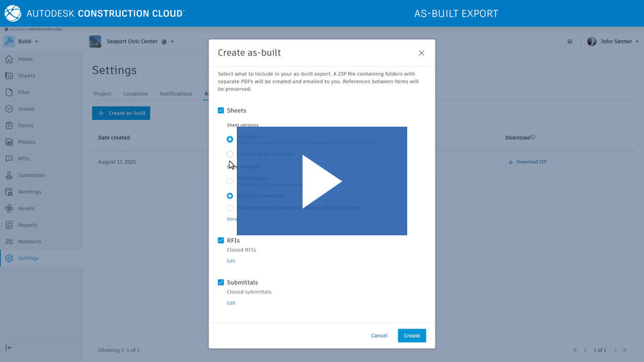
Task: Select the Published markups radio button
Action: (230, 196)
